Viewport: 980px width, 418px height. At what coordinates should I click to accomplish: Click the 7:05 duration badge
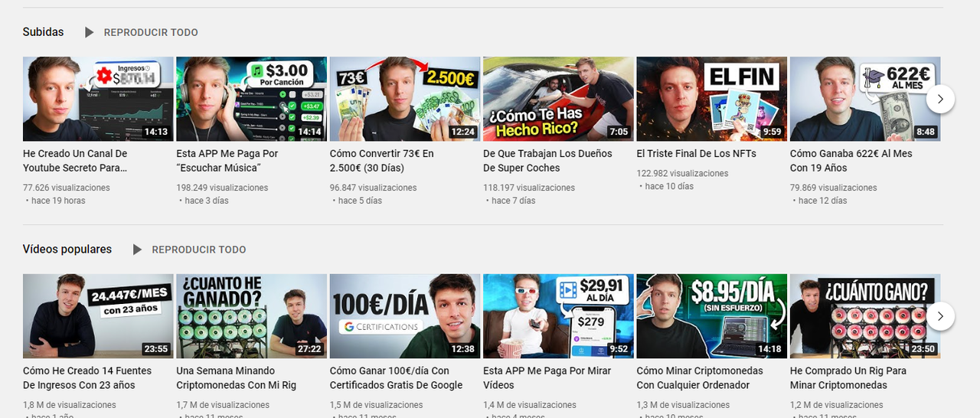click(619, 132)
